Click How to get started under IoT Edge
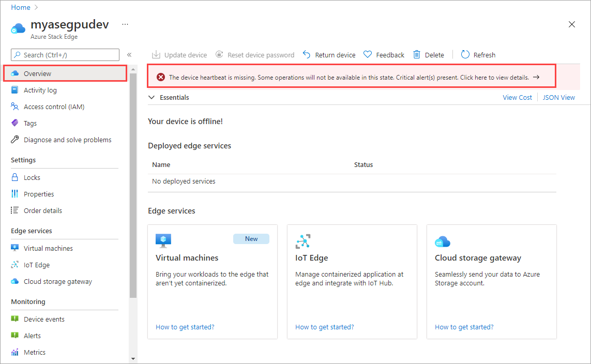 pos(325,327)
